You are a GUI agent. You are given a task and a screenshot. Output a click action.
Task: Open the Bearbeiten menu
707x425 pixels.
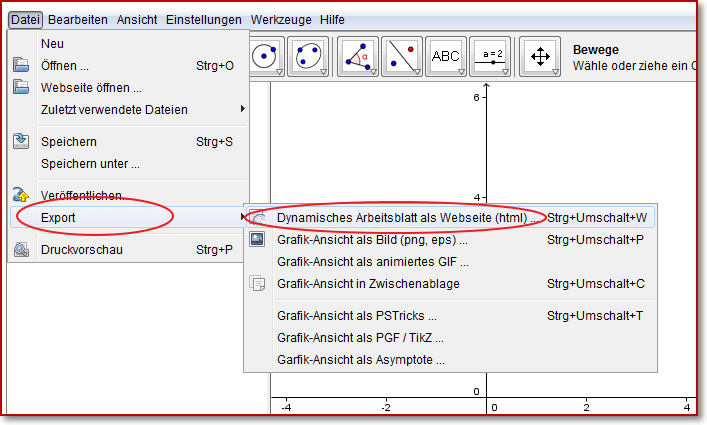coord(78,20)
